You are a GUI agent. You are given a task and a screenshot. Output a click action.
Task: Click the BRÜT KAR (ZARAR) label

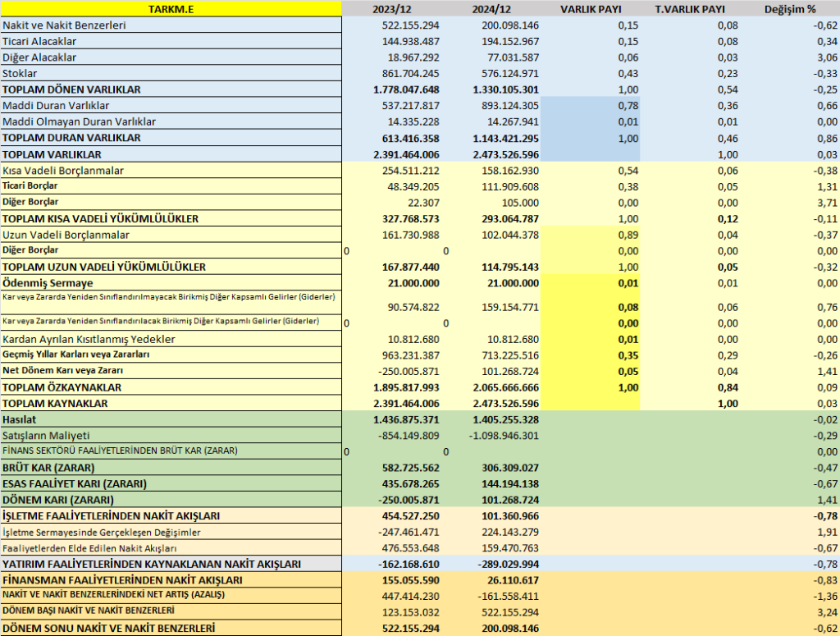click(48, 468)
